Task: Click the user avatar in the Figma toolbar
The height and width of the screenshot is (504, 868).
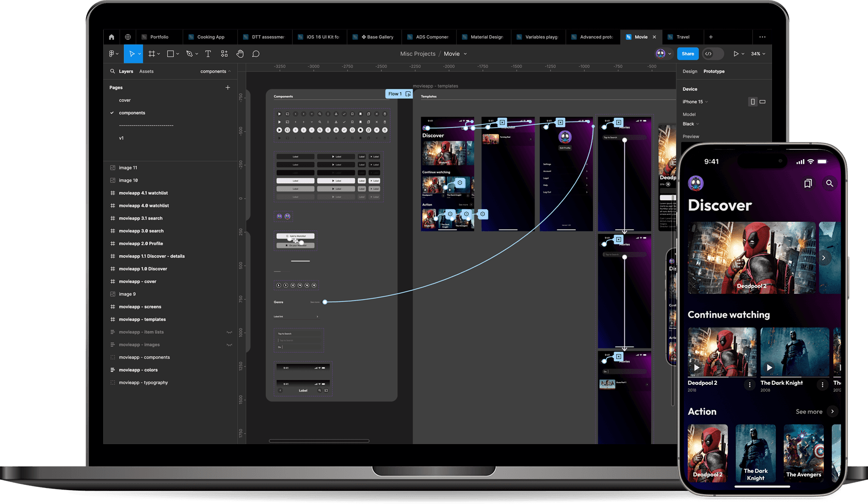Action: click(x=661, y=54)
